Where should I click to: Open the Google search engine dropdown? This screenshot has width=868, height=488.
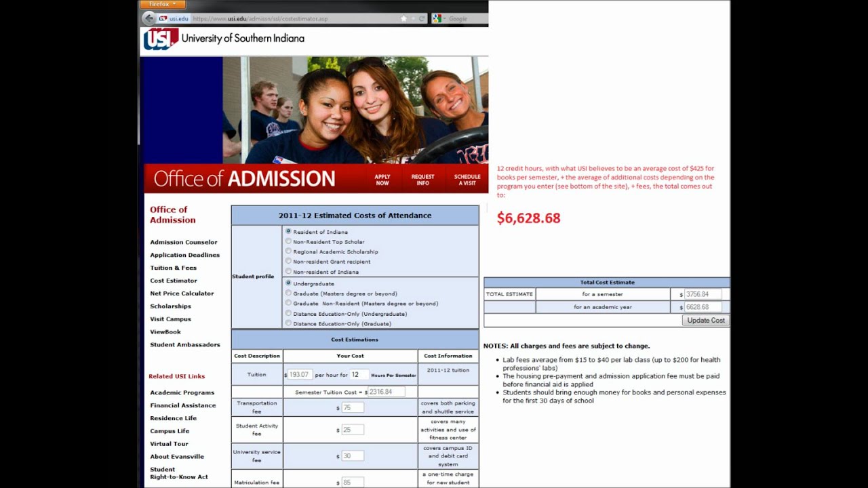pos(439,18)
